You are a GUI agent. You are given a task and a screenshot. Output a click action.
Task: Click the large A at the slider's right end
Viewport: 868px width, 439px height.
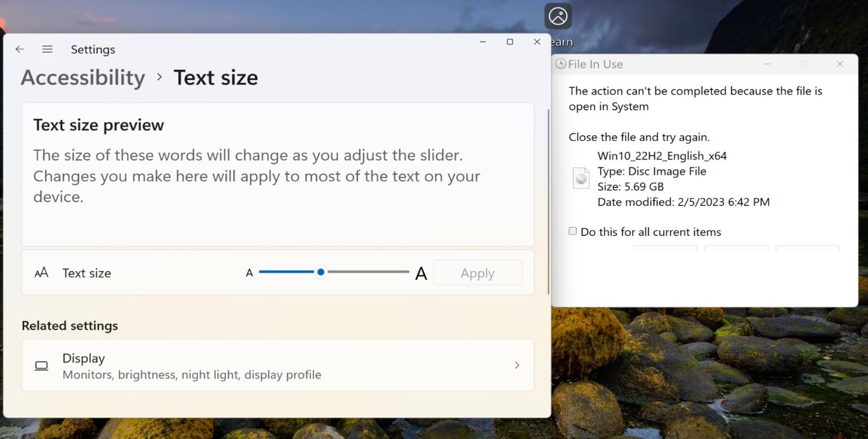(x=421, y=272)
